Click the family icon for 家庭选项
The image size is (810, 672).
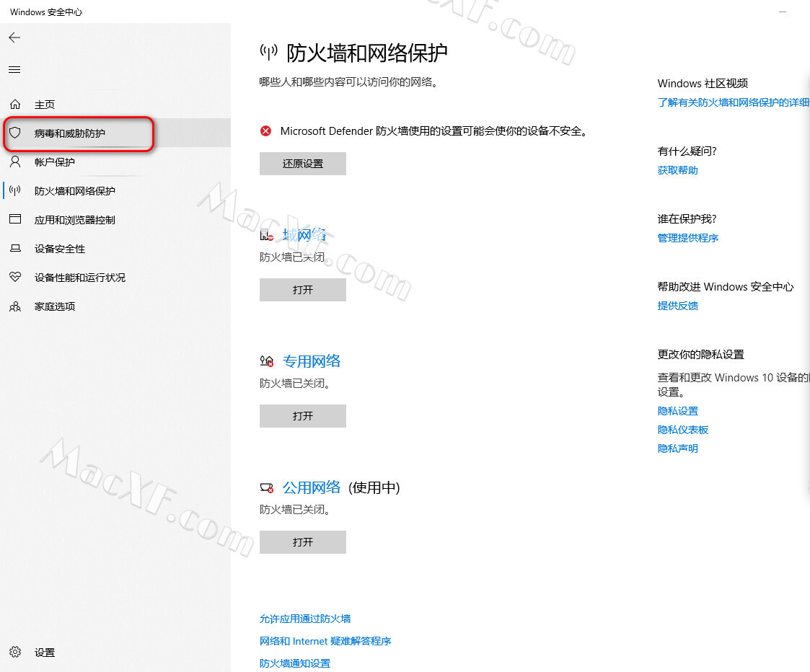coord(15,306)
